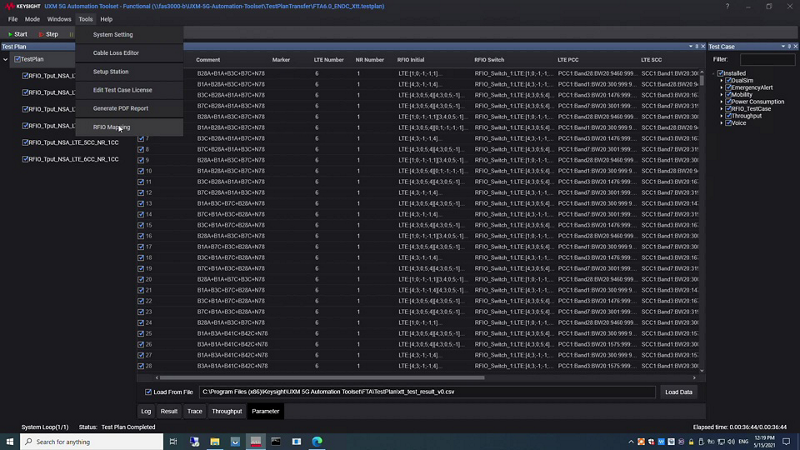The image size is (800, 450).
Task: Pin the central parameter panel
Action: pos(697,46)
